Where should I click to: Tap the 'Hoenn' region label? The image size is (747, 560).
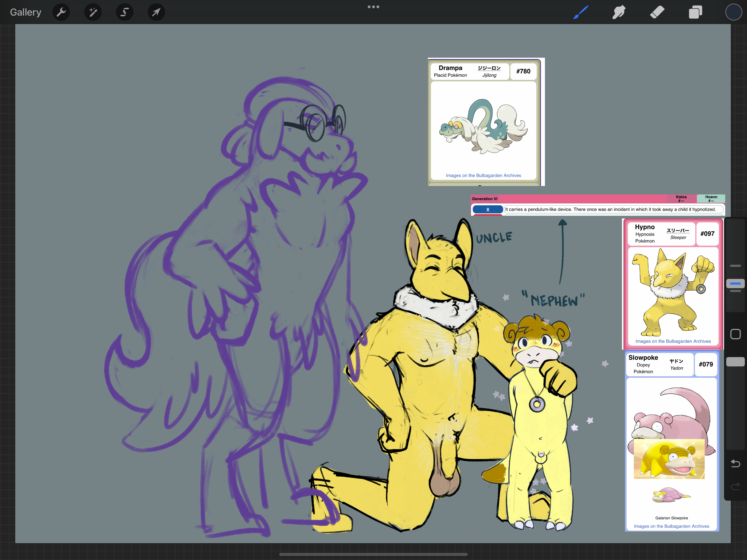click(711, 197)
